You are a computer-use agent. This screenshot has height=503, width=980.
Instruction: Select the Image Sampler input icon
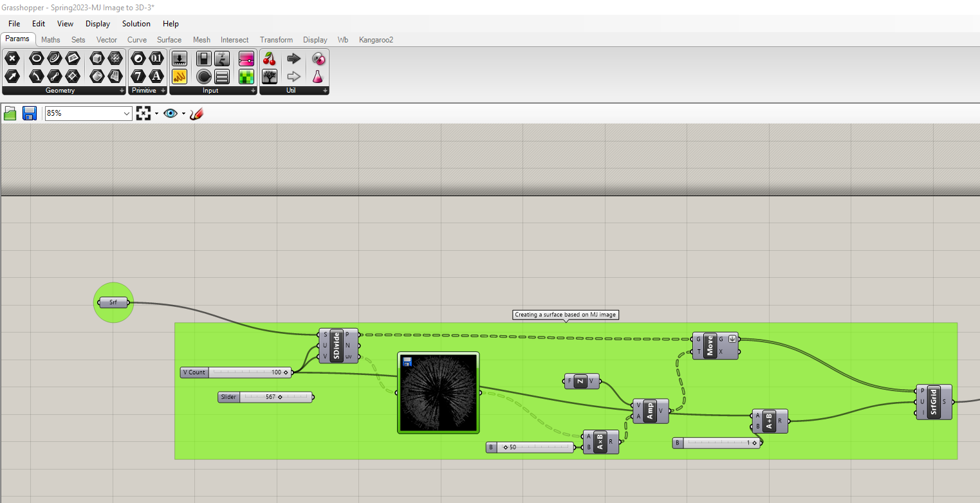[246, 77]
